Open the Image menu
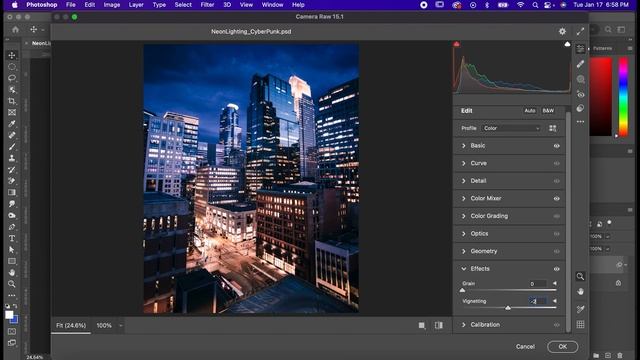Viewport: 640px width, 360px height. (x=111, y=5)
